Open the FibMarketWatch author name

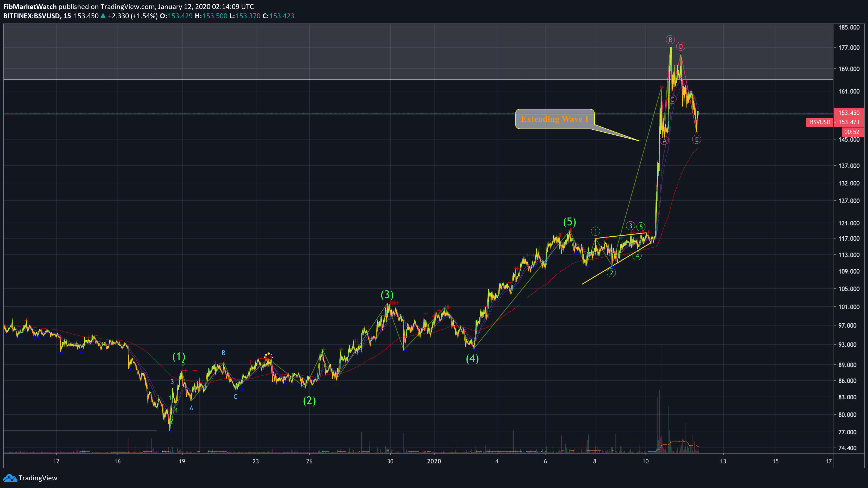coord(30,6)
